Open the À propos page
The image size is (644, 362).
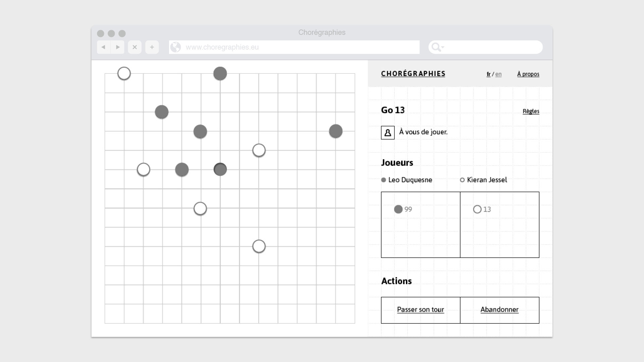(528, 74)
